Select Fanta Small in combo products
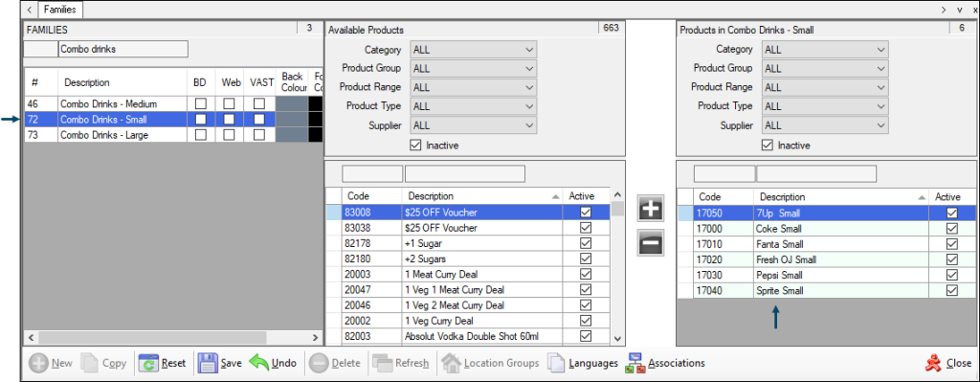Screen dimensions: 980x382 827,244
